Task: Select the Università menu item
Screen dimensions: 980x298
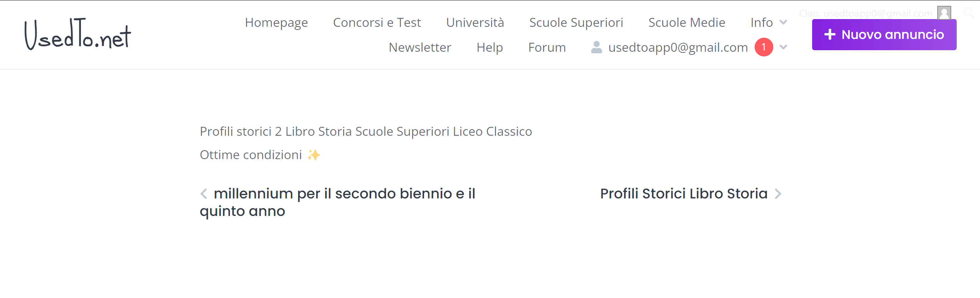Action: 475,23
